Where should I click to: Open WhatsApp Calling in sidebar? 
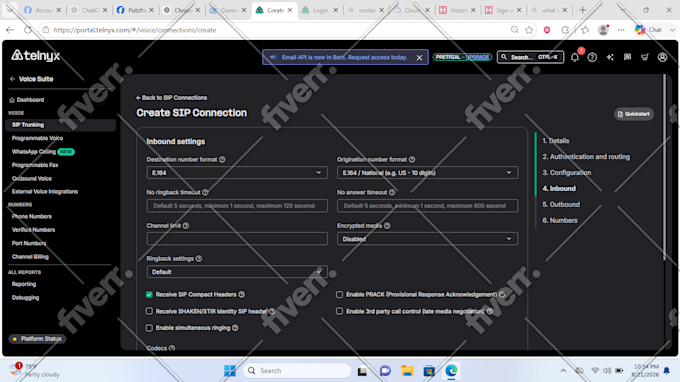tap(34, 152)
